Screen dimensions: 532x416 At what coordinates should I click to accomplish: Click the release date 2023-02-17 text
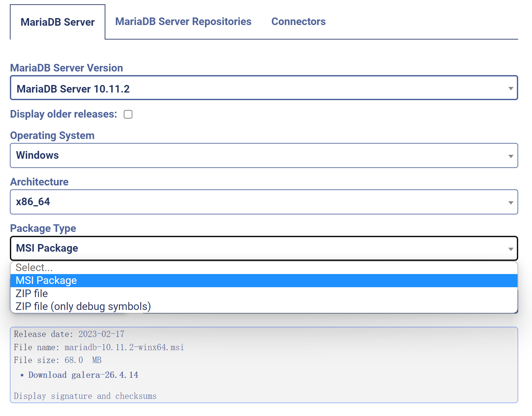(101, 334)
